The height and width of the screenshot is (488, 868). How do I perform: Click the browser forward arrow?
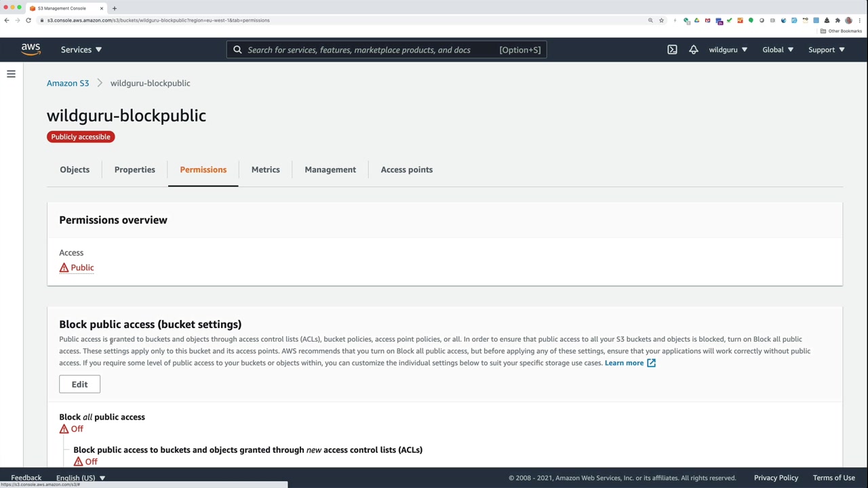coord(17,20)
